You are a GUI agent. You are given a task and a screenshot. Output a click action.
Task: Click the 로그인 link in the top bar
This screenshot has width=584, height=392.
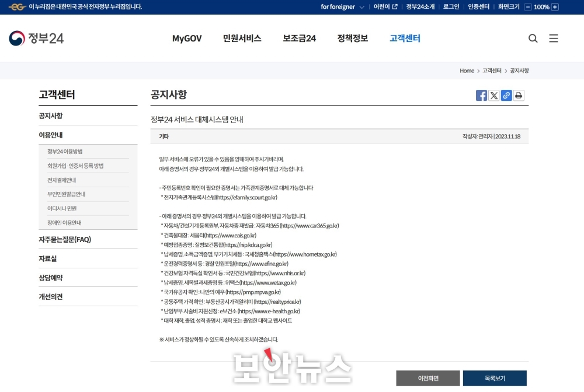tap(451, 6)
